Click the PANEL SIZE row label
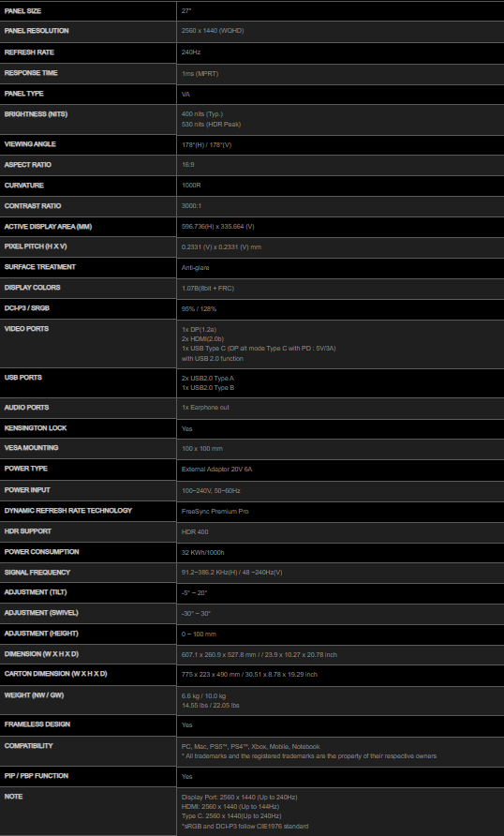 (x=22, y=10)
